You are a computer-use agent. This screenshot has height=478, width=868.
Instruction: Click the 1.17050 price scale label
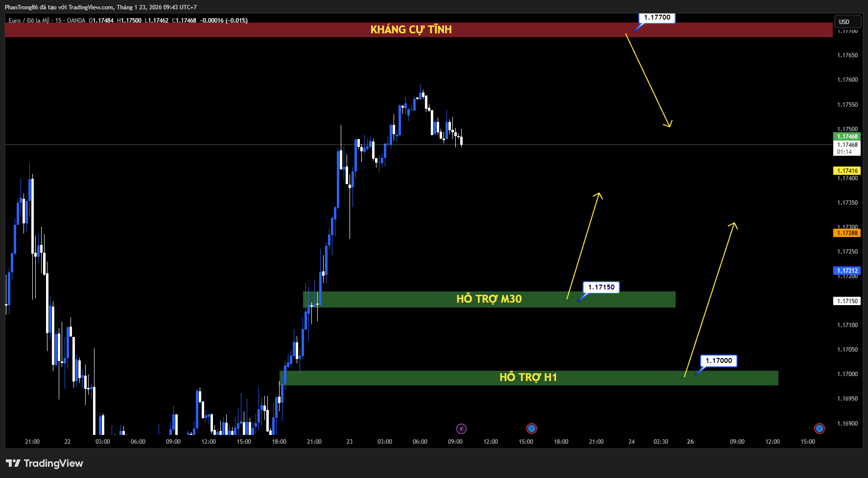(847, 350)
